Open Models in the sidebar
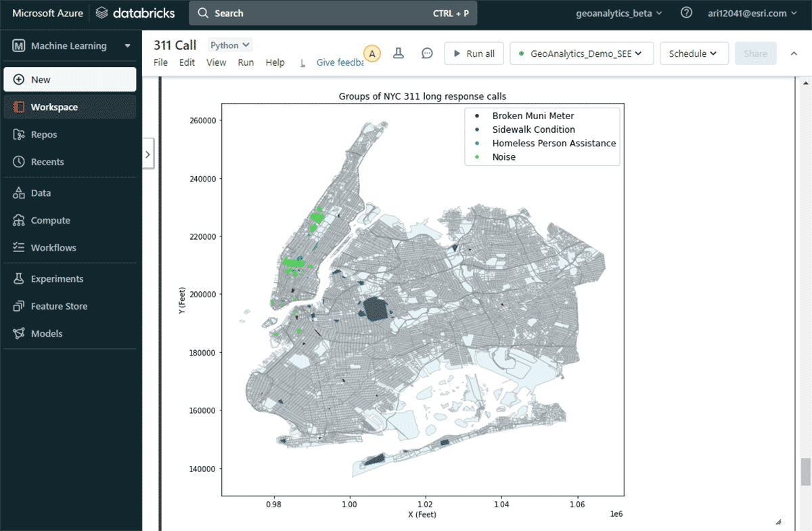The width and height of the screenshot is (812, 531). click(x=46, y=333)
